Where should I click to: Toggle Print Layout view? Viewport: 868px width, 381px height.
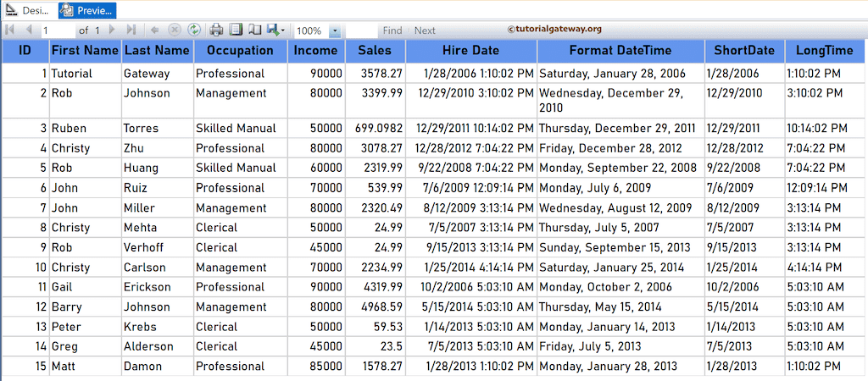point(236,30)
